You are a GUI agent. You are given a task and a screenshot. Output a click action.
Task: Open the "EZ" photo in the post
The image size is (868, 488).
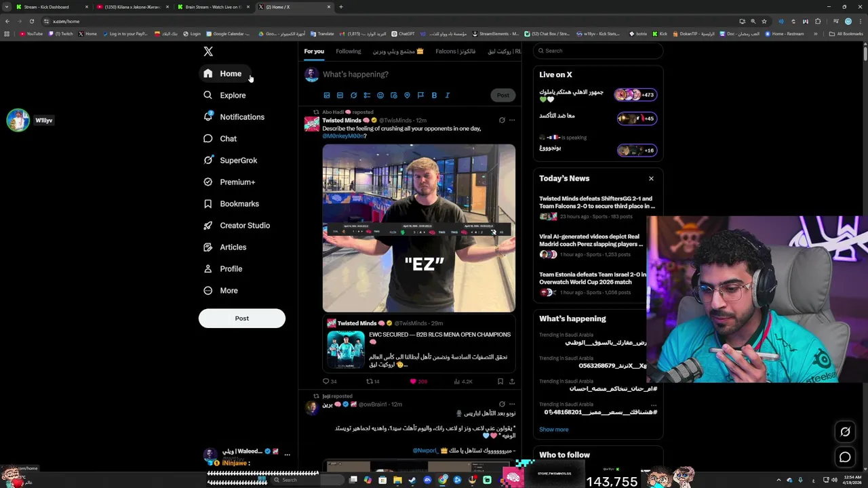[x=419, y=228]
